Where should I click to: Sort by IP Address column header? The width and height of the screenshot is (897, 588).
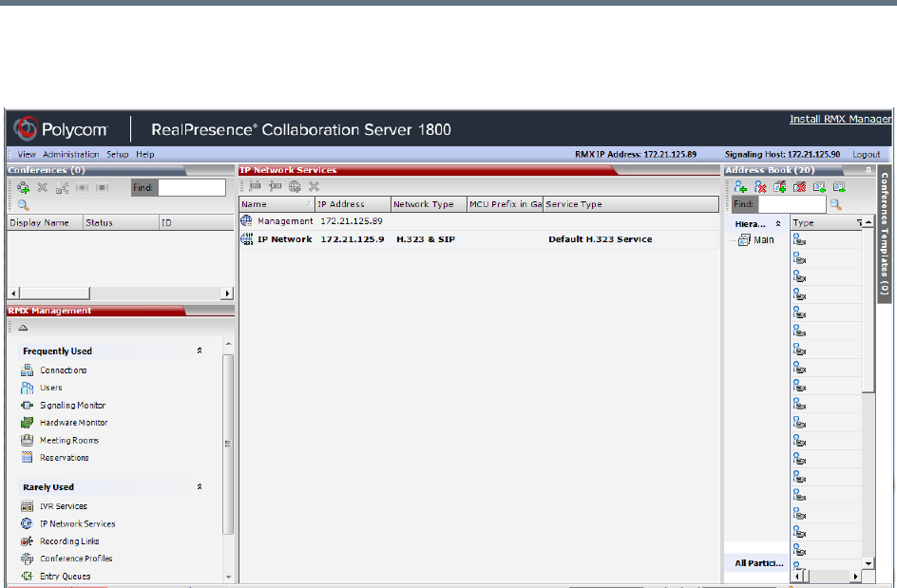click(x=353, y=204)
